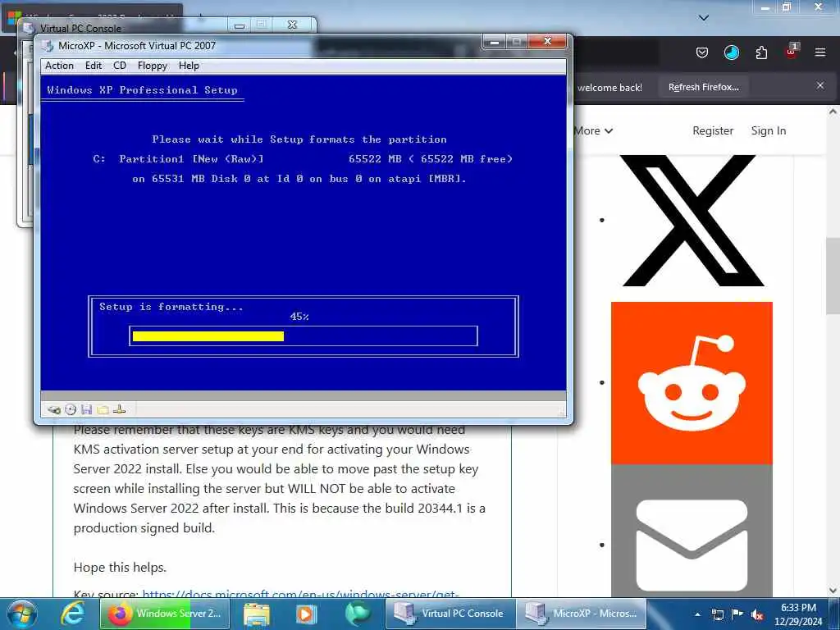This screenshot has height=630, width=840.
Task: Click the uBlock extension icon with badge
Action: pyautogui.click(x=792, y=51)
